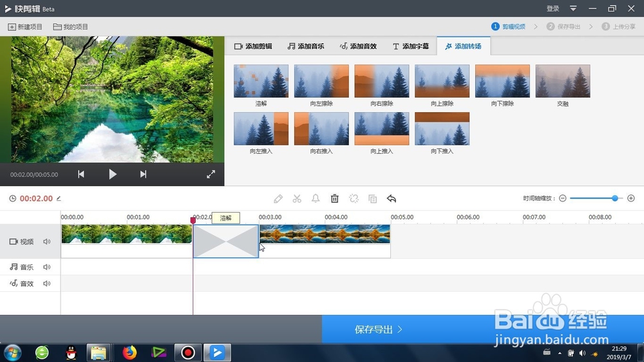Click the 登录 login link
Viewport: 644px width, 362px height.
tap(553, 8)
